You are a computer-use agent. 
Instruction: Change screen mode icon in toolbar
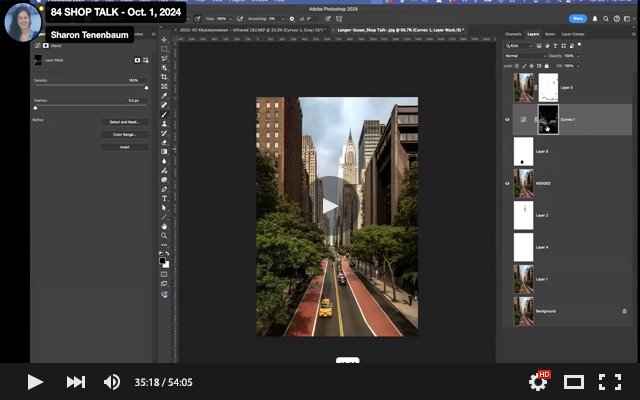tap(164, 284)
